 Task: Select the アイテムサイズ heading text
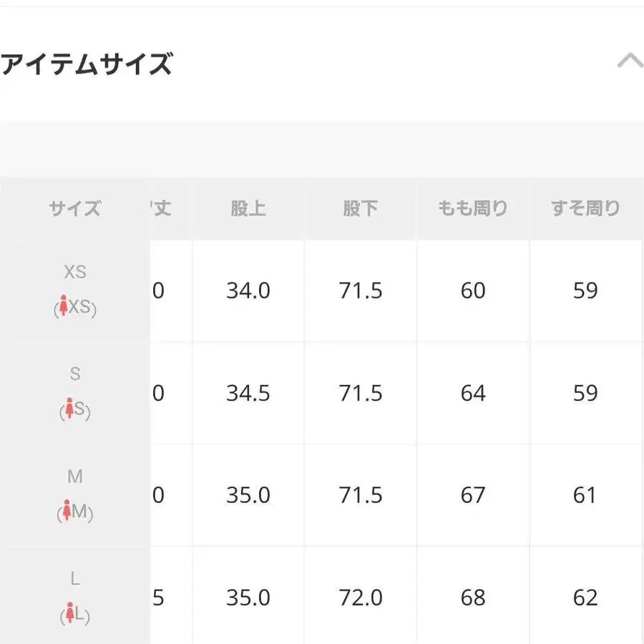pos(87,64)
